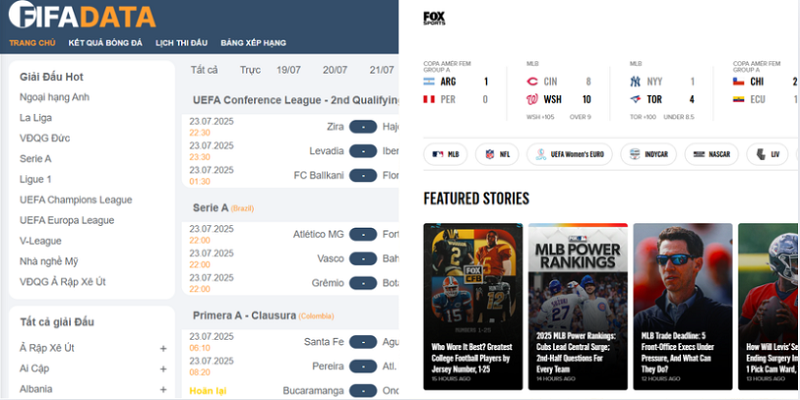The image size is (800, 400).
Task: Click the Peru flag icon
Action: coord(429,99)
